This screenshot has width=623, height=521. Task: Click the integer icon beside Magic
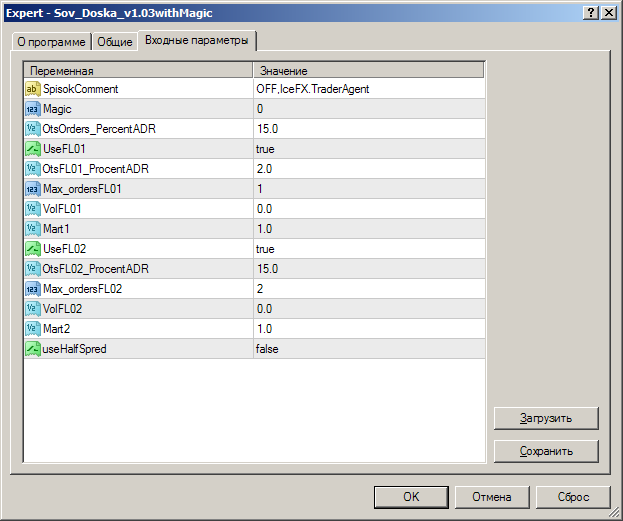tap(33, 109)
